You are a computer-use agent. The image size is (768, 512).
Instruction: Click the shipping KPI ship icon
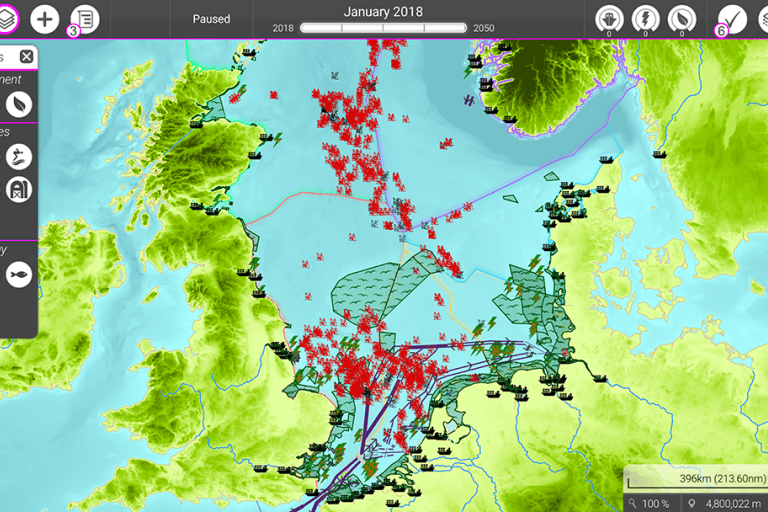pos(608,19)
